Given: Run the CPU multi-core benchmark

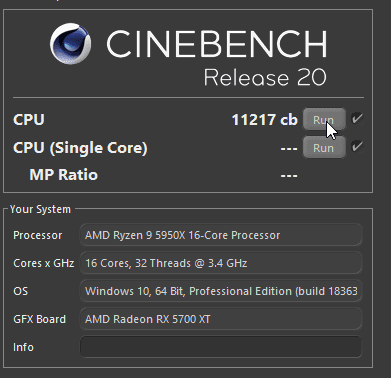Looking at the screenshot, I should click(324, 119).
